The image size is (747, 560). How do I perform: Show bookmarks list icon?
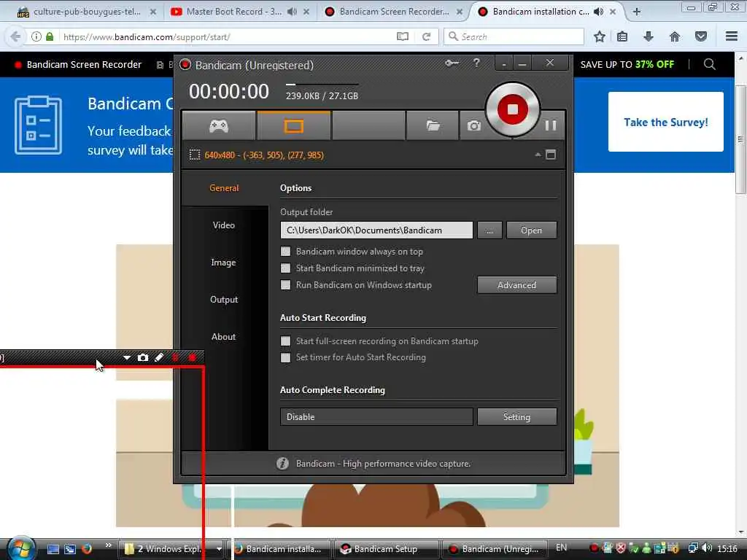(622, 36)
